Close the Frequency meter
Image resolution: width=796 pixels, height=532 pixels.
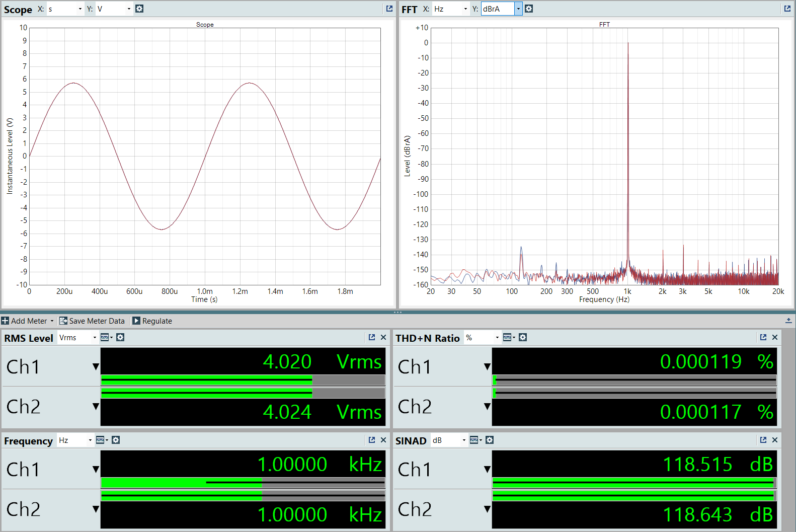(383, 440)
